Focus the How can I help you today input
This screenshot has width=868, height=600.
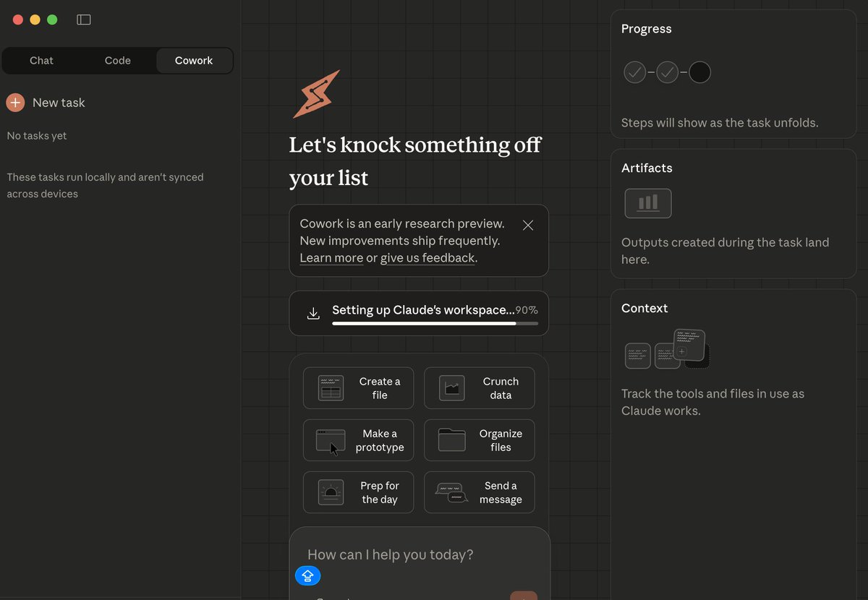(x=391, y=555)
